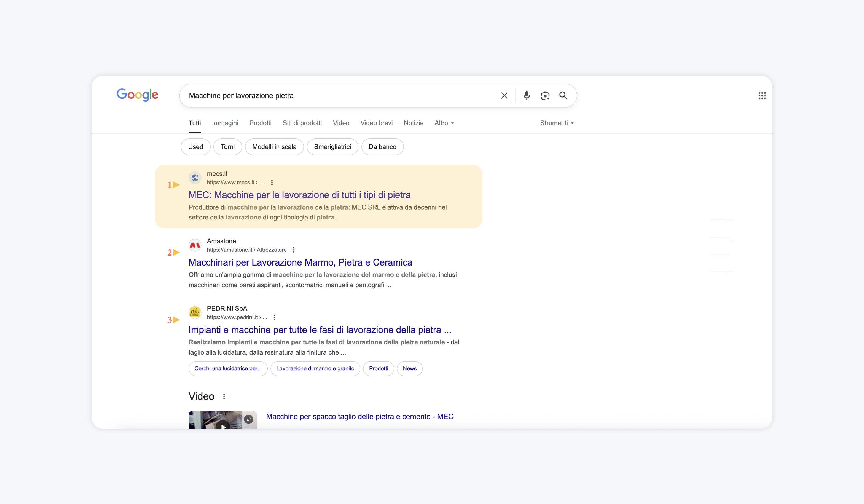The width and height of the screenshot is (864, 504).
Task: Start voice search with the microphone icon
Action: [x=527, y=96]
